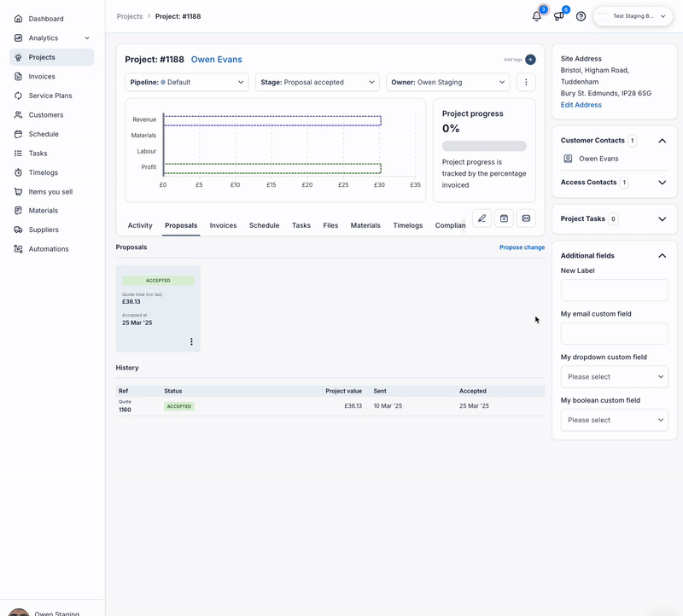683x616 pixels.
Task: Click the calendar schedule icon above tabs
Action: 504,218
